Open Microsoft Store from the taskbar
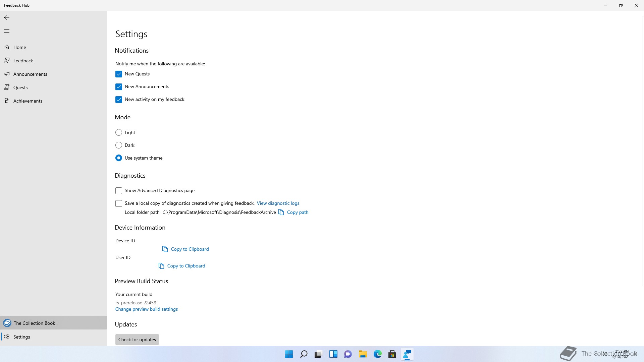The height and width of the screenshot is (362, 644). pos(392,354)
